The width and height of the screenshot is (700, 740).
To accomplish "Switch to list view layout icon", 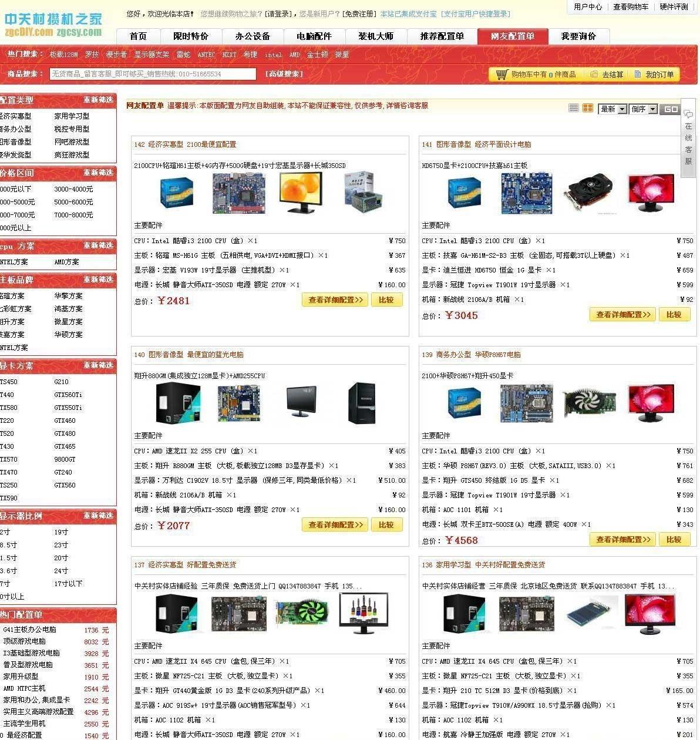I will 574,108.
